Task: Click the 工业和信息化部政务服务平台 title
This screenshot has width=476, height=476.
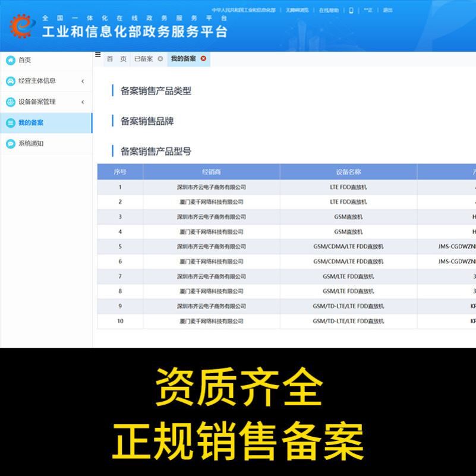Action: [134, 31]
